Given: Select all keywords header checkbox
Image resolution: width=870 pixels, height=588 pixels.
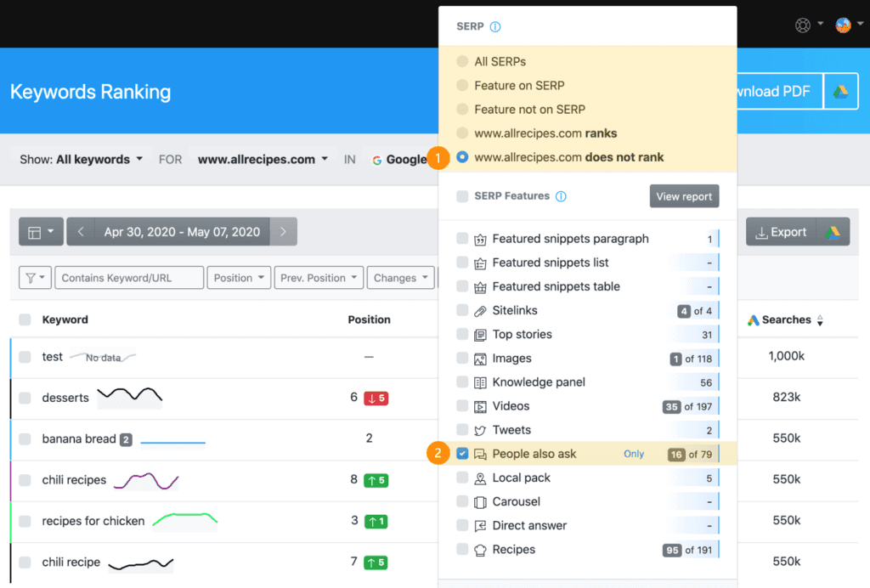Looking at the screenshot, I should coord(25,319).
